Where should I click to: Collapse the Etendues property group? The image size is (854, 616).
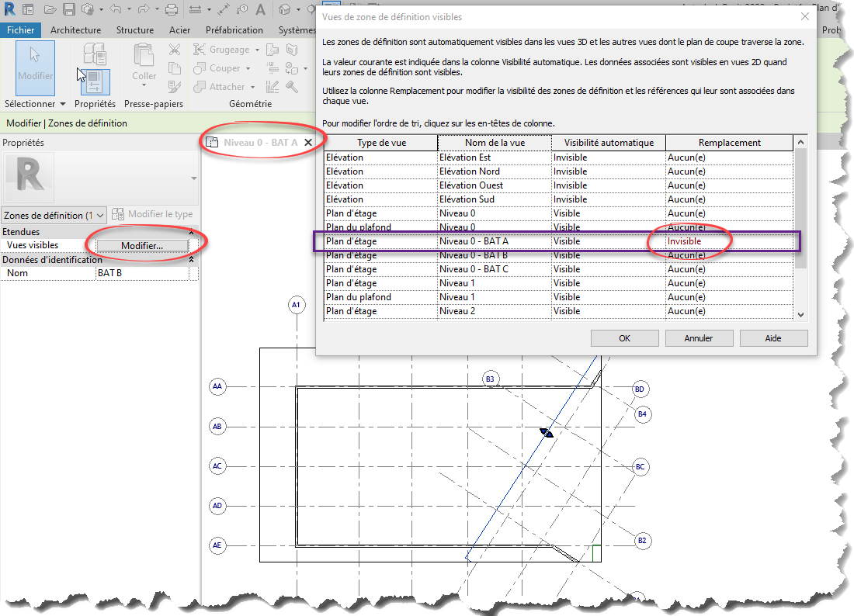click(192, 232)
